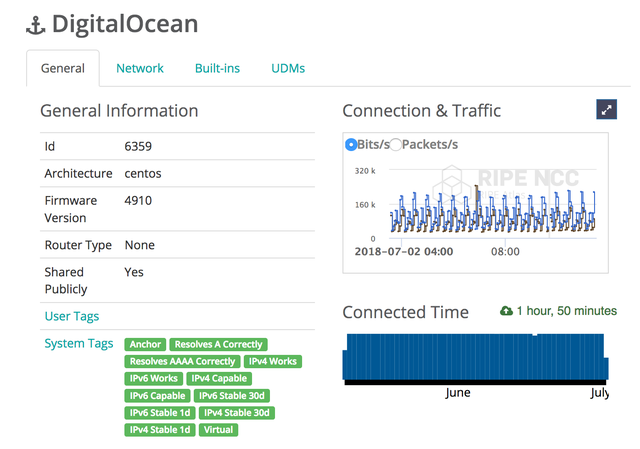Open the Built-ins tab
Screen dimensions: 640x449
click(217, 68)
